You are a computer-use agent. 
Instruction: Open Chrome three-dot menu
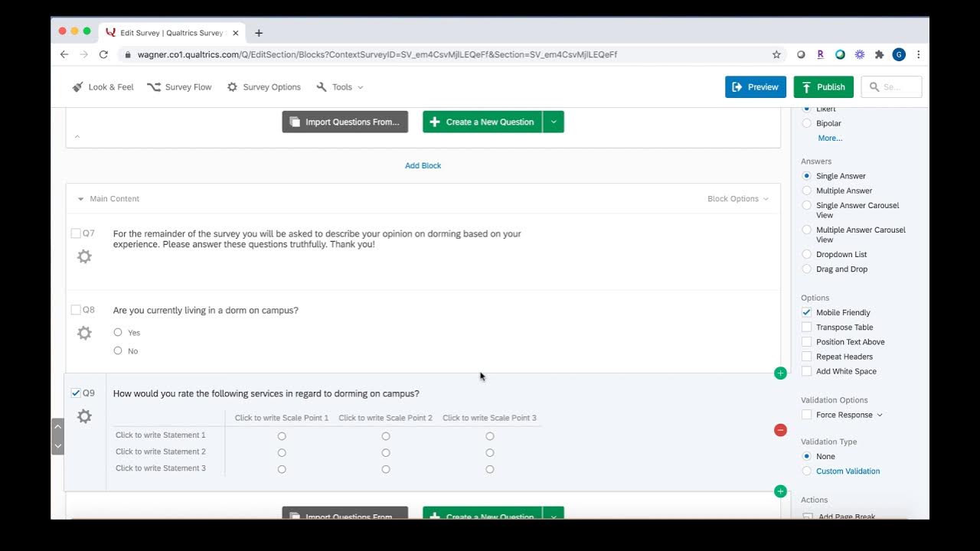[x=918, y=54]
